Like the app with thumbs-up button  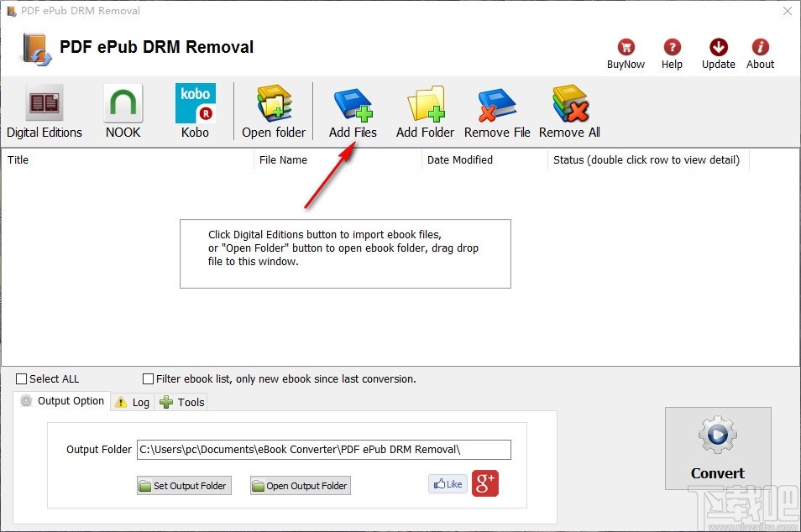click(448, 483)
